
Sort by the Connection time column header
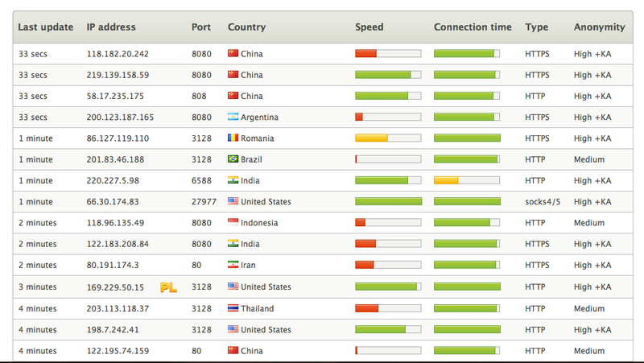[x=473, y=27]
